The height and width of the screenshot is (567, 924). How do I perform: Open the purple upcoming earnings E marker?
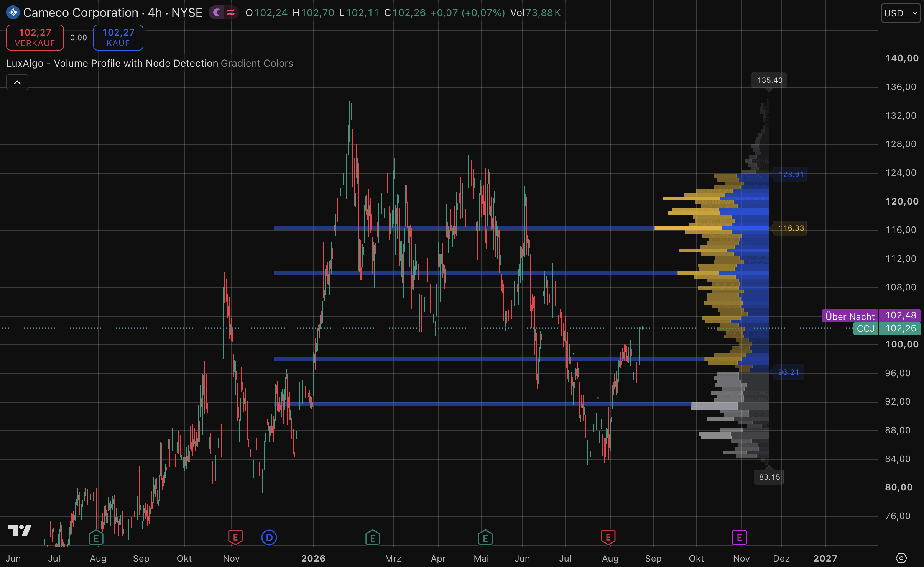pyautogui.click(x=739, y=538)
